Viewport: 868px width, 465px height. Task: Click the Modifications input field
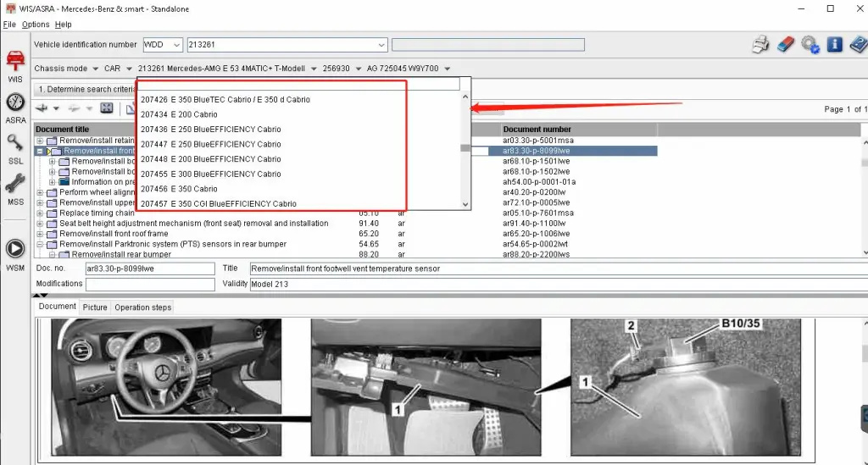pyautogui.click(x=150, y=284)
